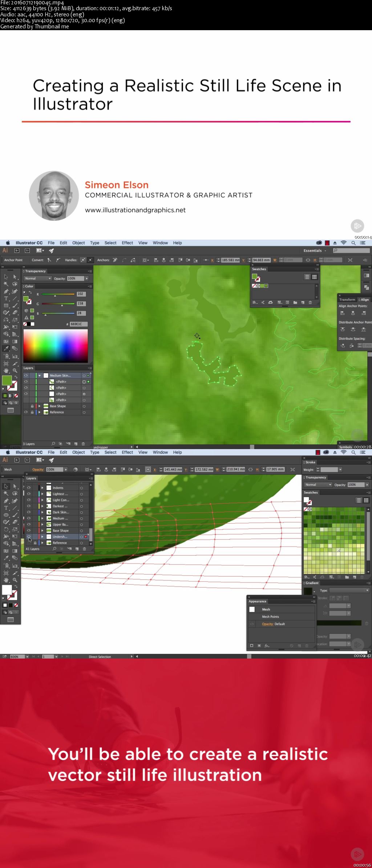Select Magic Wand tool in the Mesh frame
This screenshot has width=372, height=868.
[x=6, y=493]
